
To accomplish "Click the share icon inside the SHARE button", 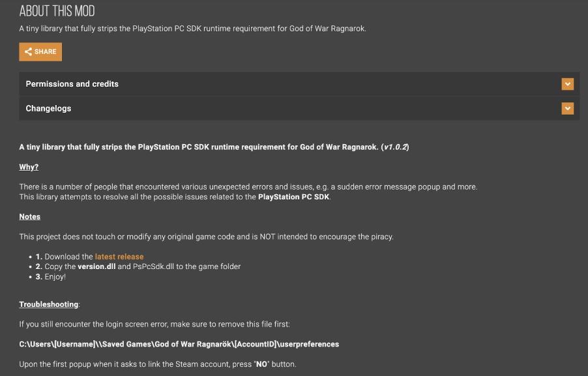I will coord(28,51).
